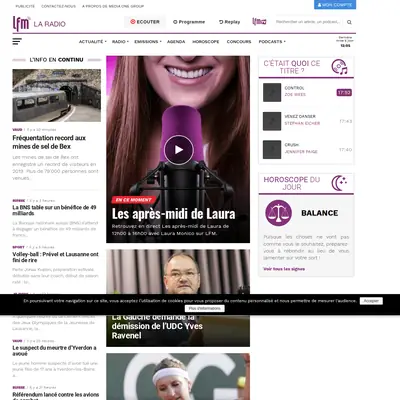Open the Horoscope menu item
This screenshot has width=400, height=400.
[x=206, y=42]
